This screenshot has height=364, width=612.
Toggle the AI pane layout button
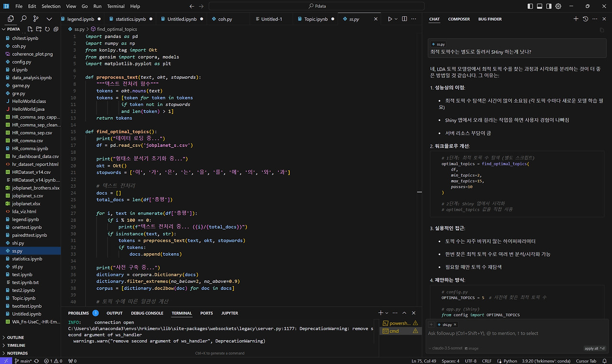pyautogui.click(x=549, y=6)
